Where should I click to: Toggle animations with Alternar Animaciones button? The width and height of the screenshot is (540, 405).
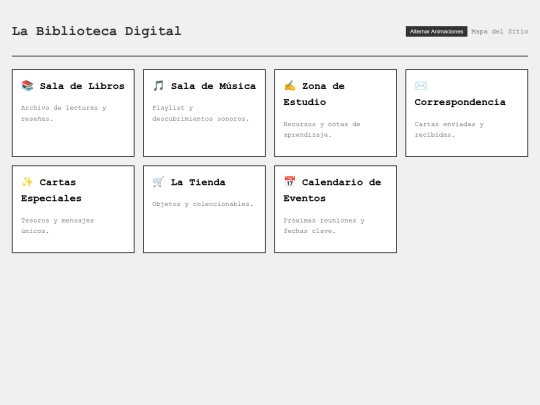click(x=436, y=31)
